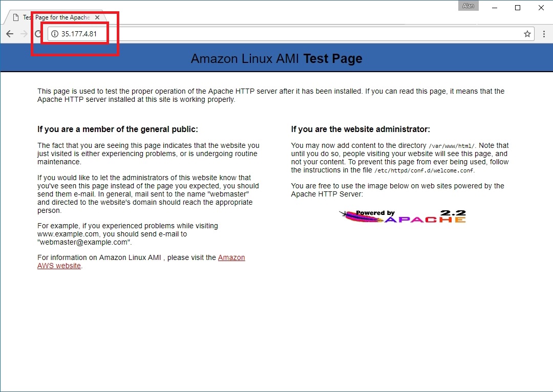Click the /var/www/html/ directory path text
Image resolution: width=553 pixels, height=392 pixels.
click(452, 146)
